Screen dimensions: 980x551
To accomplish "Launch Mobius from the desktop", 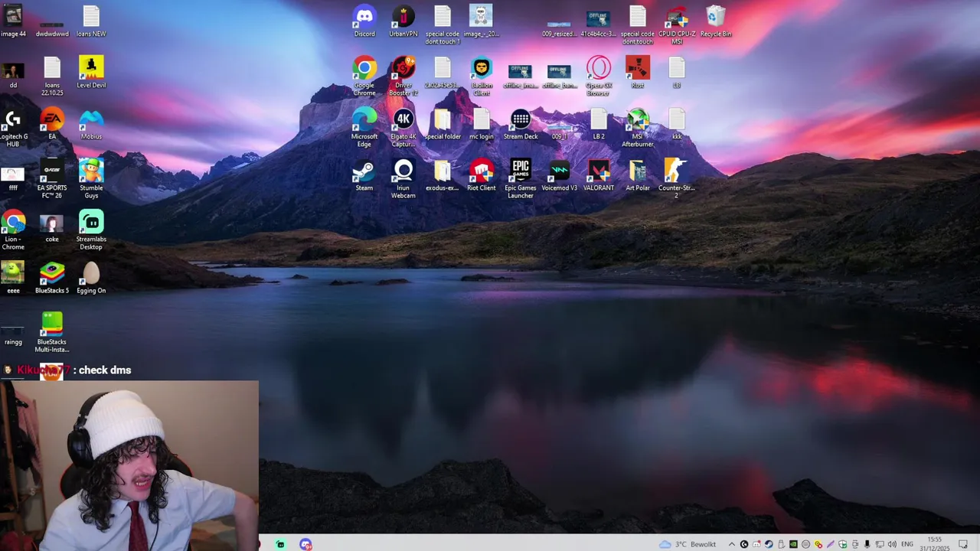I will coord(91,123).
